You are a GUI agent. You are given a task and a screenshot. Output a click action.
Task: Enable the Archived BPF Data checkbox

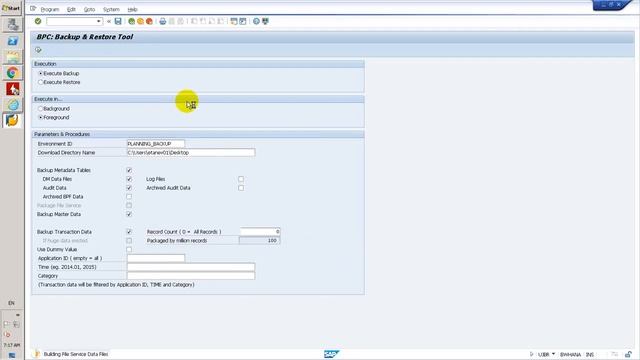pyautogui.click(x=129, y=196)
